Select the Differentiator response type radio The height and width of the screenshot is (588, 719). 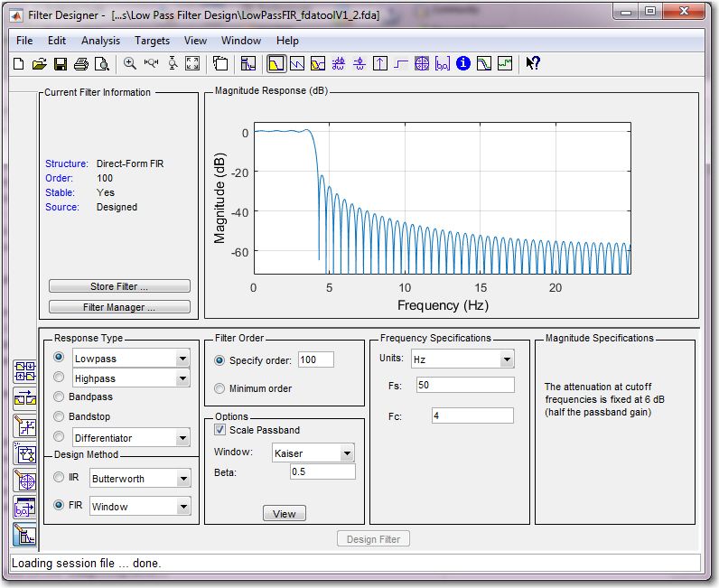point(59,436)
